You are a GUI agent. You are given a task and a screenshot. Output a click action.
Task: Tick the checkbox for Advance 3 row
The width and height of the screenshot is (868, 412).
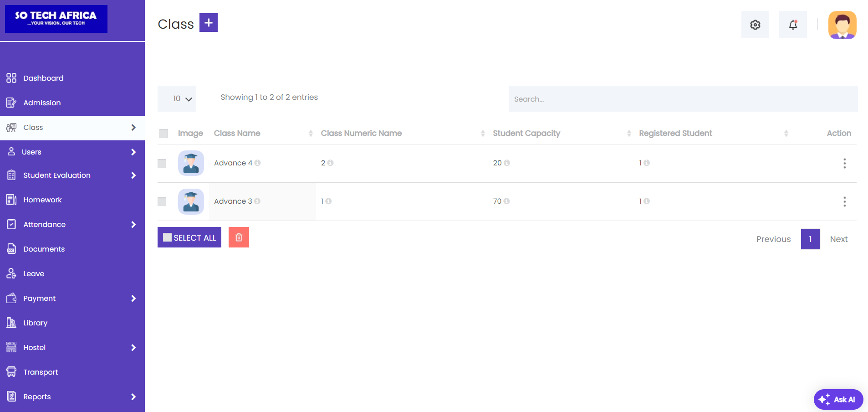click(x=162, y=202)
